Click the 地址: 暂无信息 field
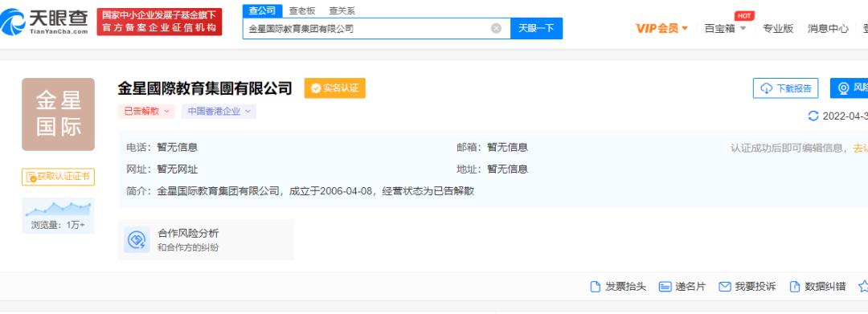The height and width of the screenshot is (314, 868). coord(492,169)
